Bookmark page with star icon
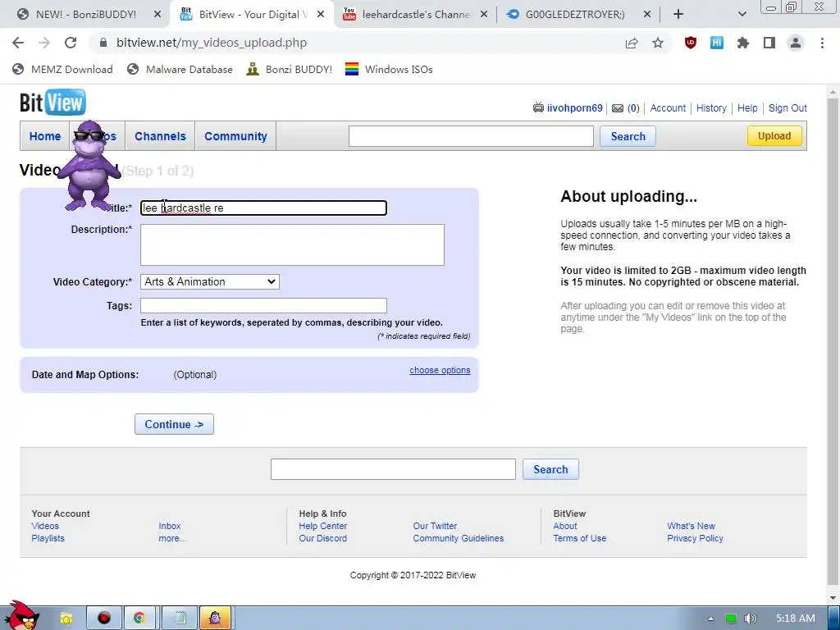 coord(658,43)
